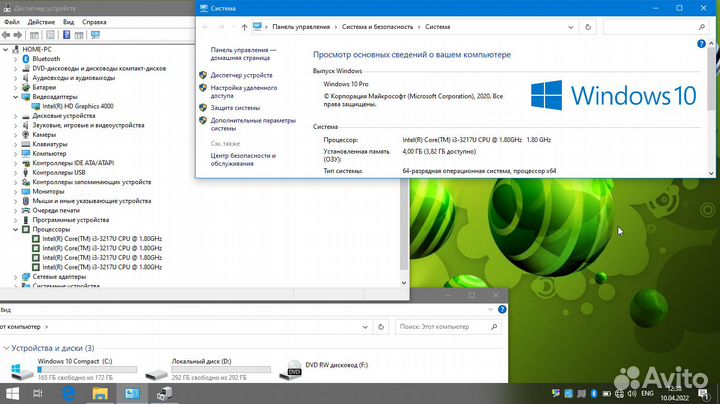Expand Мыши и иные указывающие устройства
Image resolution: width=720 pixels, height=404 pixels.
[x=16, y=201]
